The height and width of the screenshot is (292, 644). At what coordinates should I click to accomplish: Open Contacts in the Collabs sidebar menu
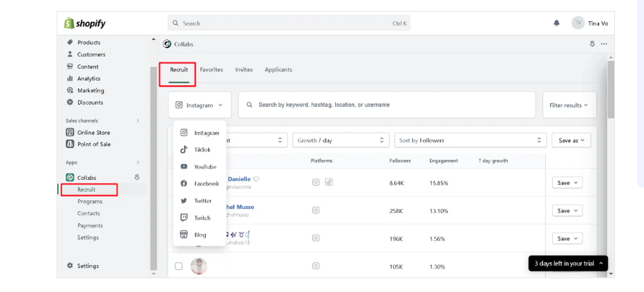(x=88, y=213)
